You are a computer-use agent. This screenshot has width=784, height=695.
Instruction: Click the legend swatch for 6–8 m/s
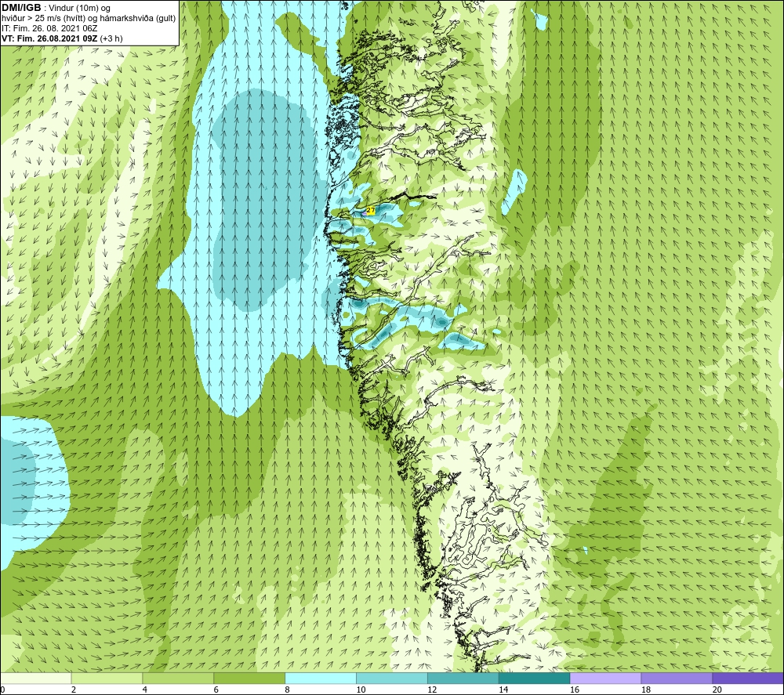coord(249,678)
